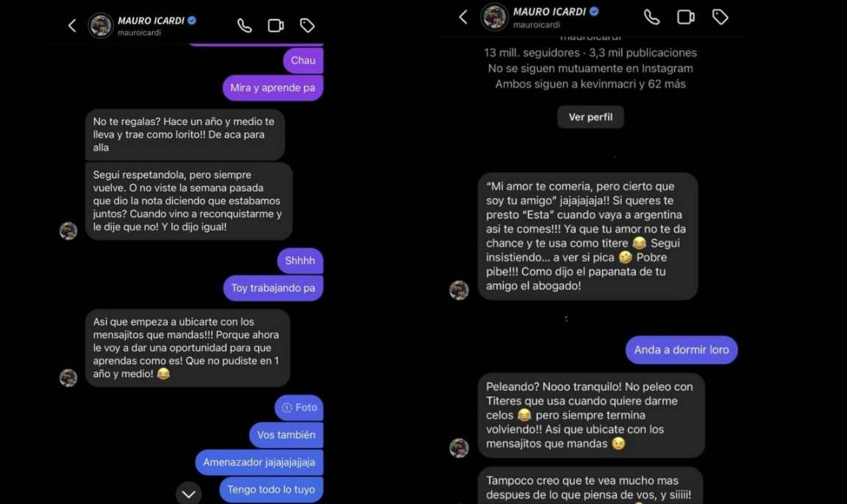The width and height of the screenshot is (847, 504).
Task: Select the 'Mira y aprende pa' message
Action: point(273,88)
